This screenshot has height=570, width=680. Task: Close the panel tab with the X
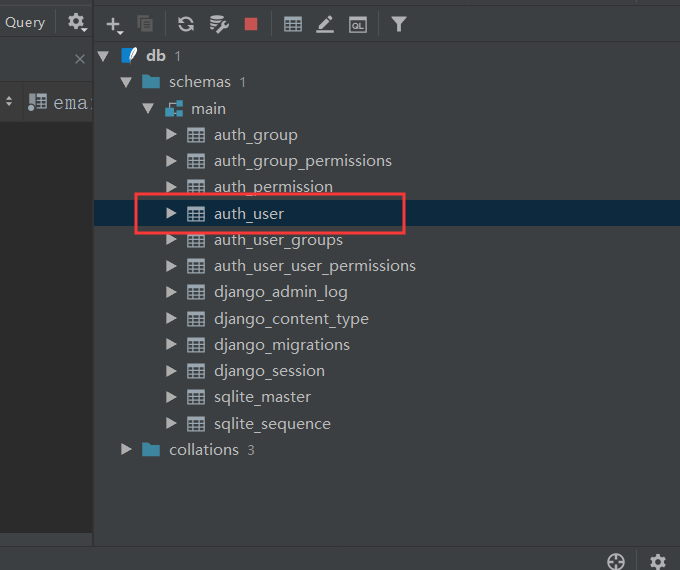coord(80,60)
